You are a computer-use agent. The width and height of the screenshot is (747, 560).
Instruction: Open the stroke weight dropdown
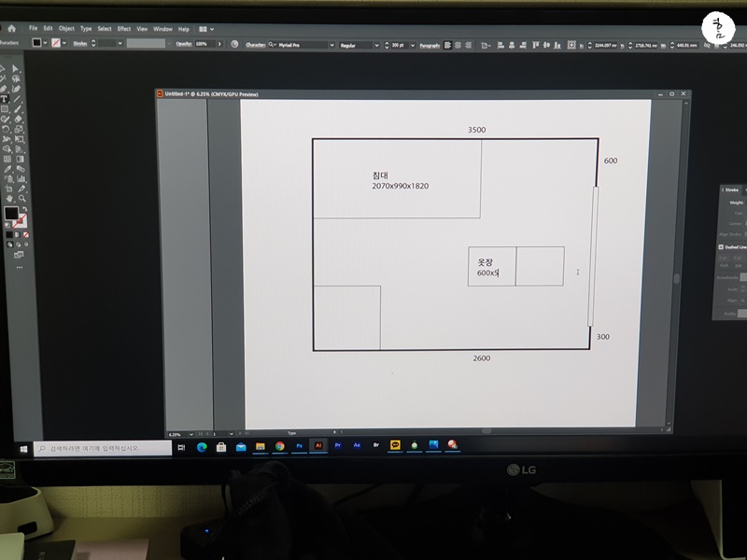[120, 43]
